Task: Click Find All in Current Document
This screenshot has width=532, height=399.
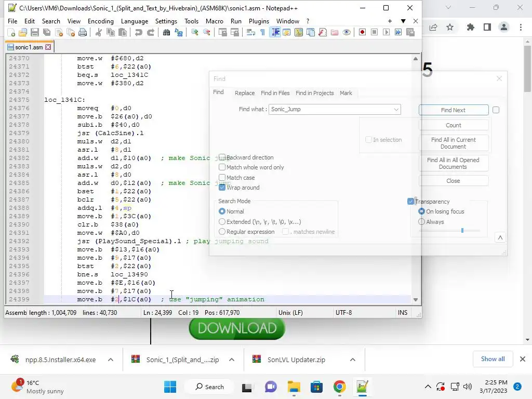Action: coord(454,143)
